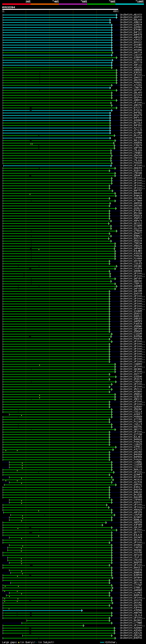
Task: Click hit label UniRef100_B1Q0X3
Action: pyautogui.click(x=131, y=170)
